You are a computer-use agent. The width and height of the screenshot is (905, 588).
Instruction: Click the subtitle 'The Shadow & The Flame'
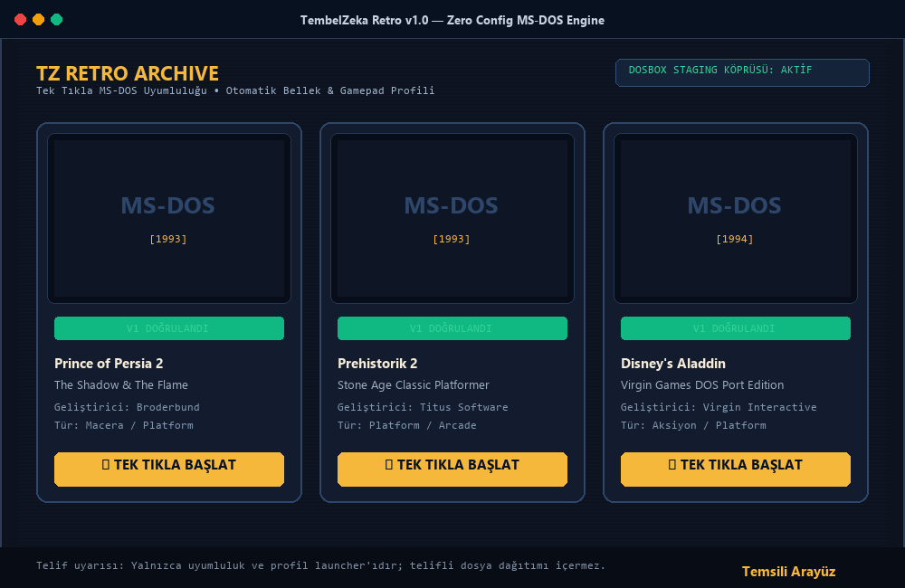pos(121,384)
